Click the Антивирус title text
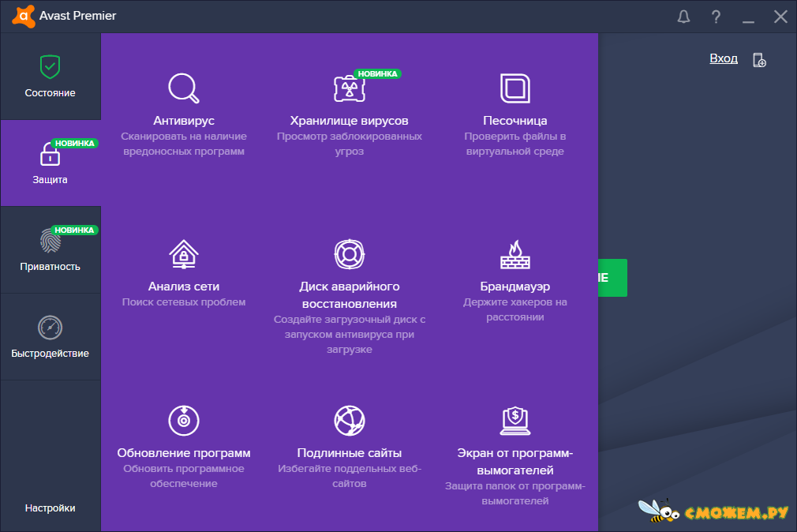This screenshot has width=797, height=532. coord(184,121)
